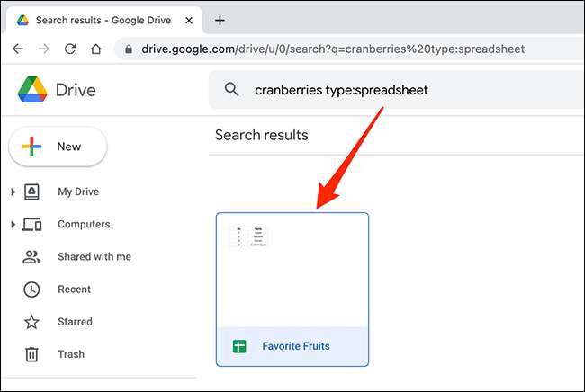Click the Trash bin icon

click(x=31, y=354)
